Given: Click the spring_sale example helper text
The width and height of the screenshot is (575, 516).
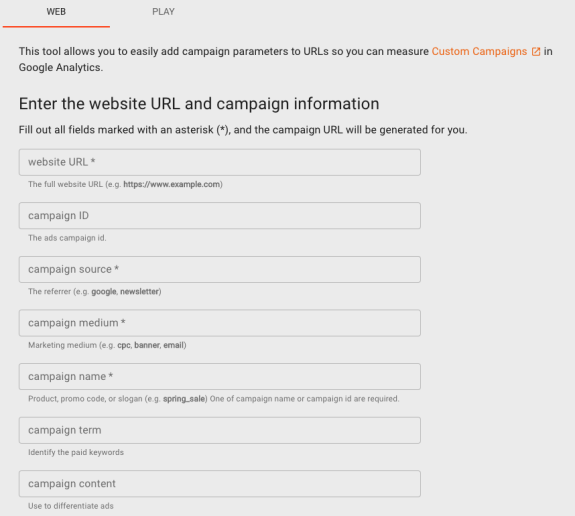Looking at the screenshot, I should pos(185,399).
